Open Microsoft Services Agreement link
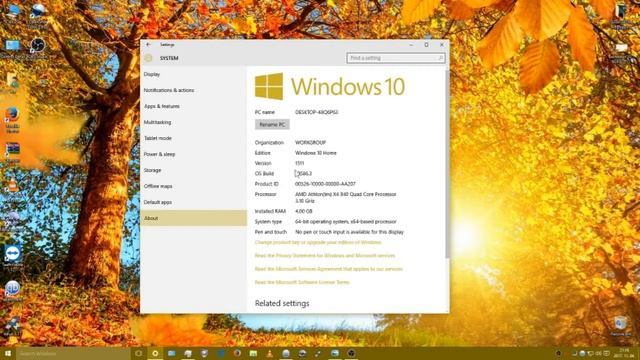This screenshot has height=360, width=640. (x=329, y=269)
